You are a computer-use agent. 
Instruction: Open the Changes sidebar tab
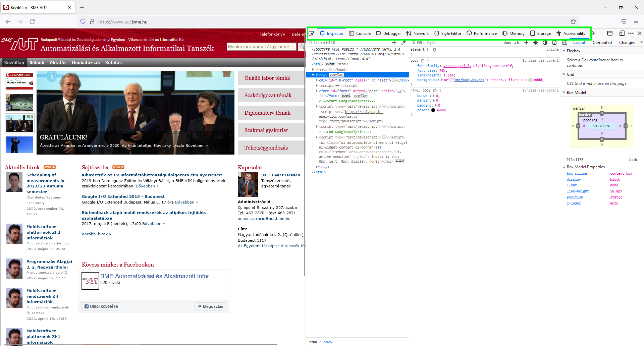tap(627, 43)
